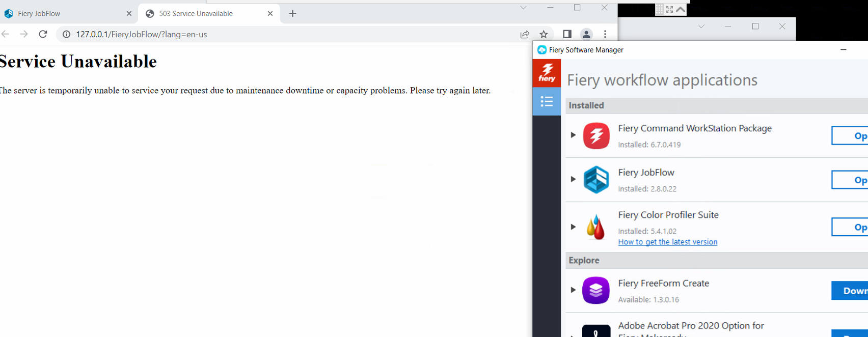Share this page icon

coord(525,34)
